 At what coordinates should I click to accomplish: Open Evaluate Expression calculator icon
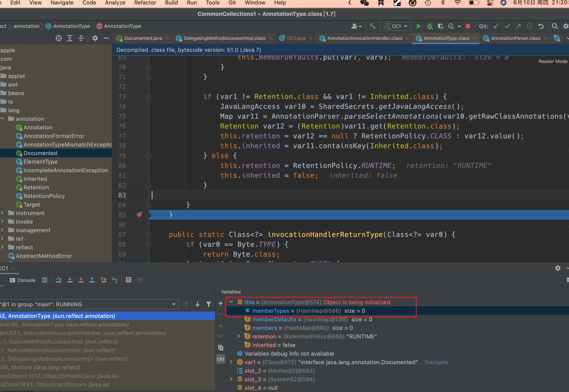pyautogui.click(x=129, y=280)
